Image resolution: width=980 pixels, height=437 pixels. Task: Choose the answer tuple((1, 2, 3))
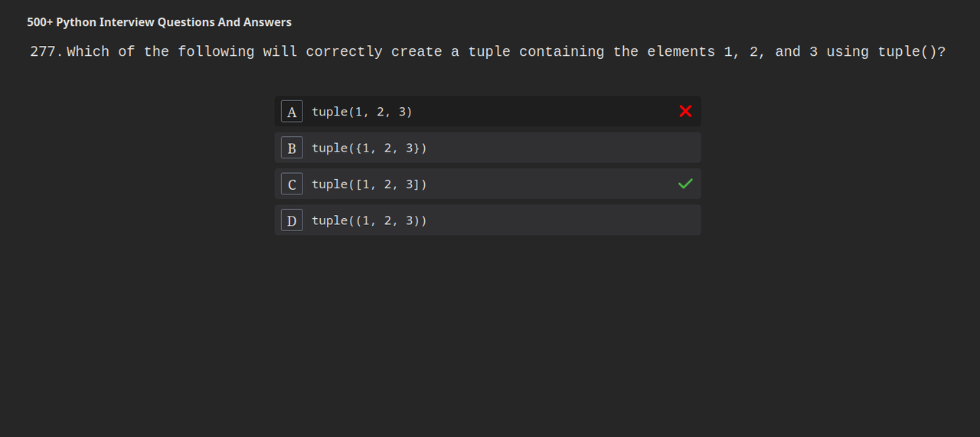pos(369,220)
